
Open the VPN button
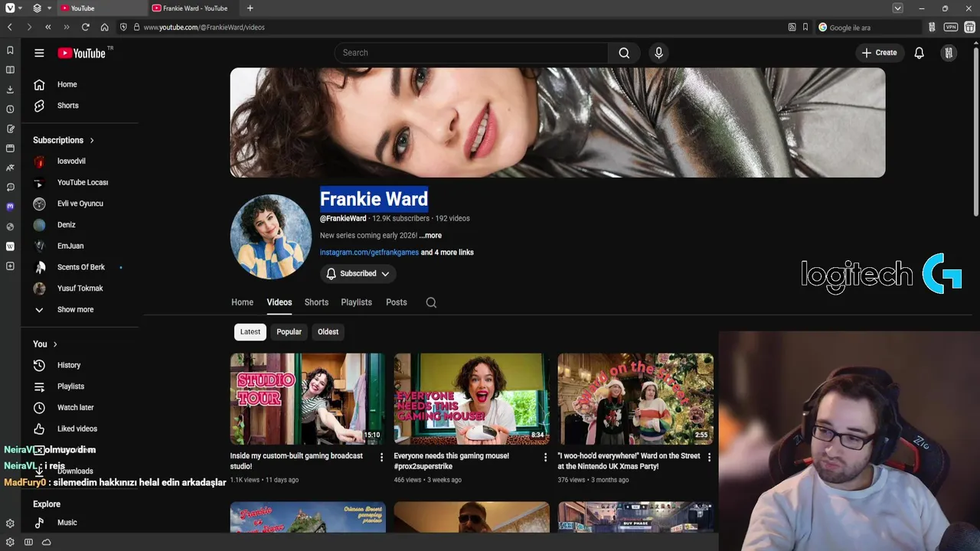click(950, 27)
